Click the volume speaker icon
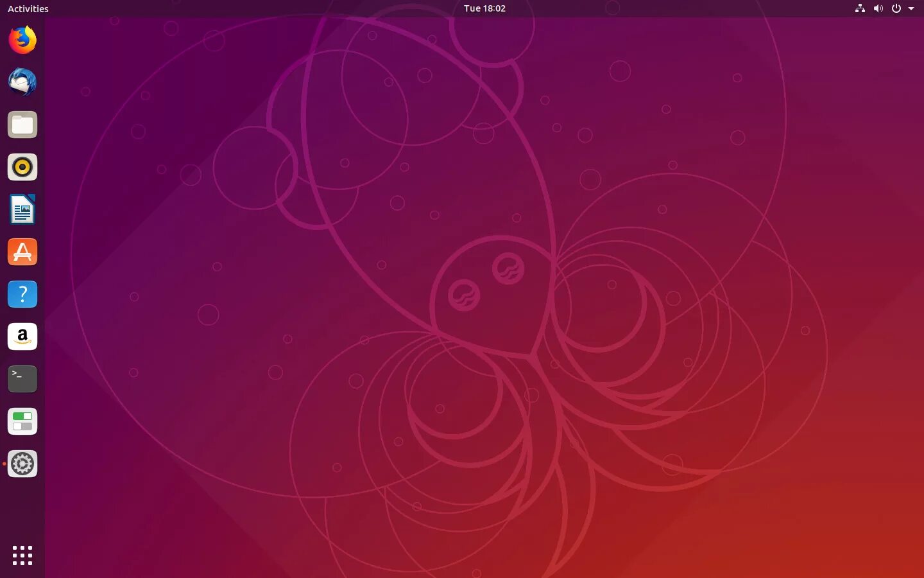 click(x=878, y=8)
